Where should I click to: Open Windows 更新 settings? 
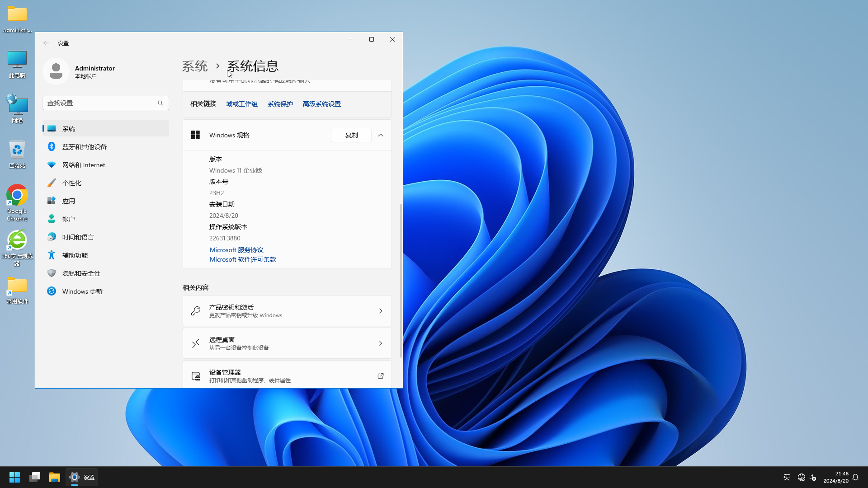coord(106,291)
